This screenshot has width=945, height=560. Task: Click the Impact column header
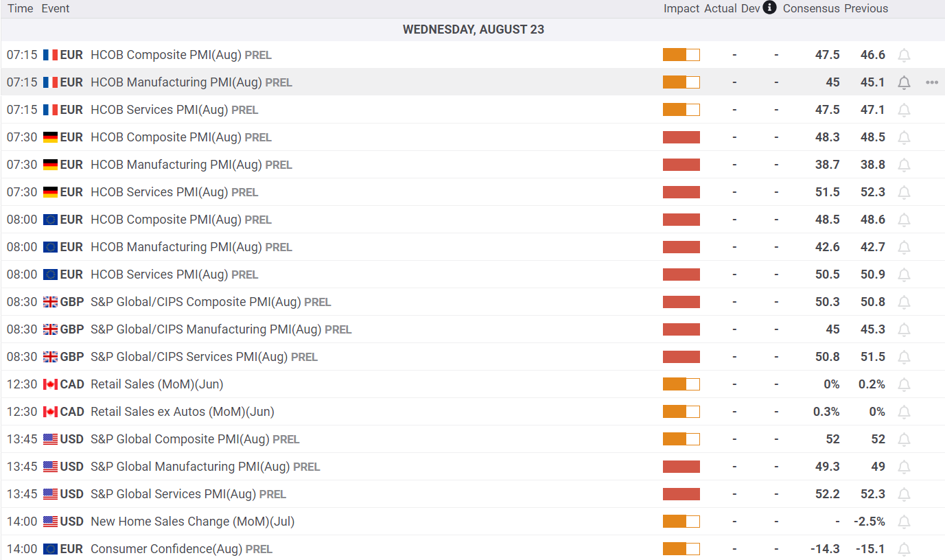(681, 8)
